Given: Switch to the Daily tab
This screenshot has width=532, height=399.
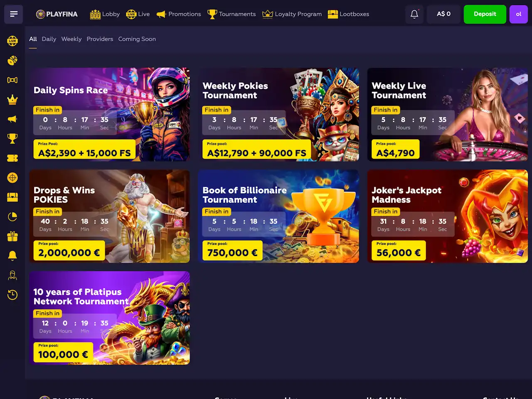Looking at the screenshot, I should 49,39.
